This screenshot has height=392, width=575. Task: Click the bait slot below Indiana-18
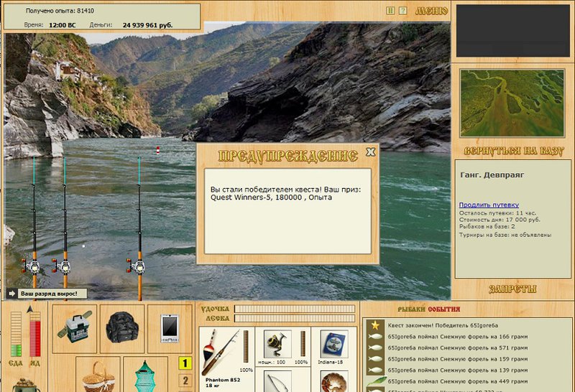(x=333, y=381)
